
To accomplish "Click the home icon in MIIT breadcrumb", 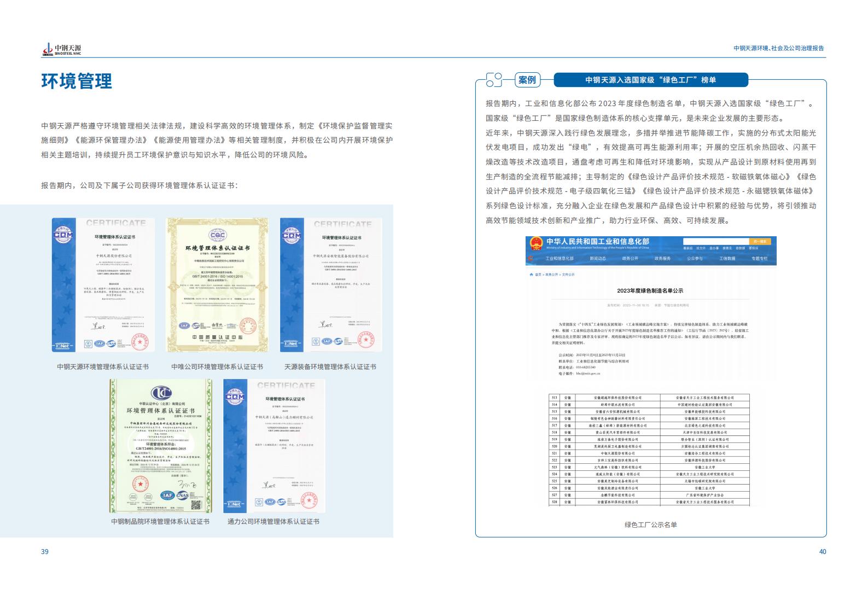I will (531, 275).
